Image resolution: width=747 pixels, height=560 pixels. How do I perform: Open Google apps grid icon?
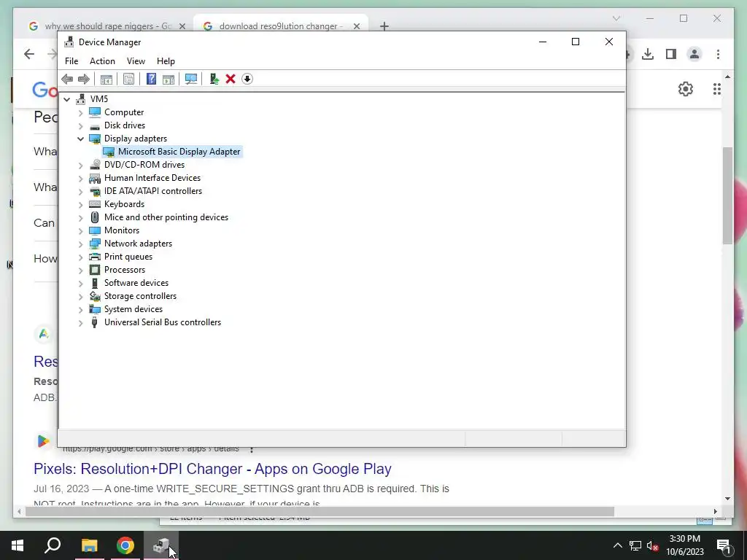pyautogui.click(x=717, y=89)
